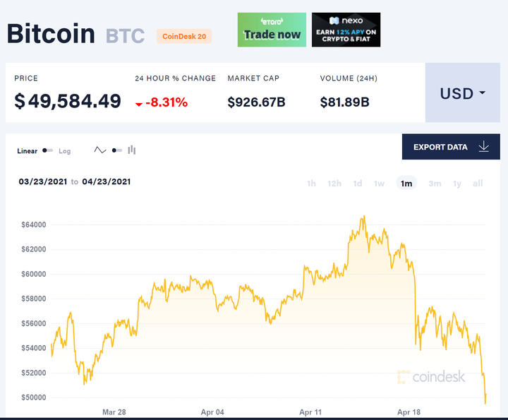The height and width of the screenshot is (420, 508).
Task: Click the Export Data button
Action: [x=451, y=147]
